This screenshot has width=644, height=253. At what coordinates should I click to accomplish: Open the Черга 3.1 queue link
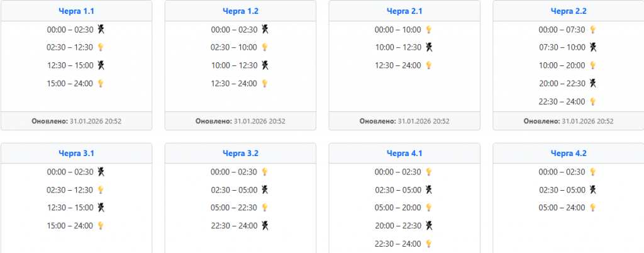tap(76, 153)
